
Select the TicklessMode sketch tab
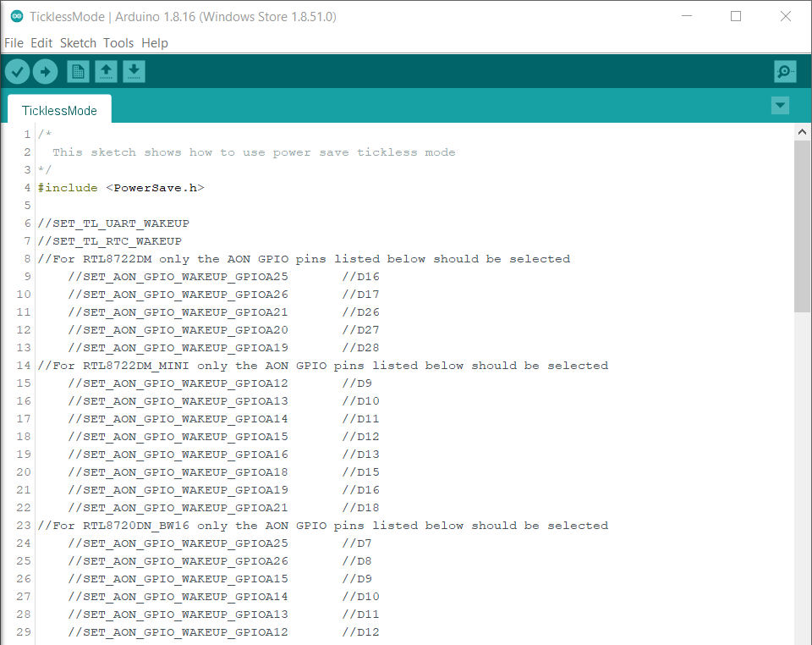pyautogui.click(x=59, y=110)
